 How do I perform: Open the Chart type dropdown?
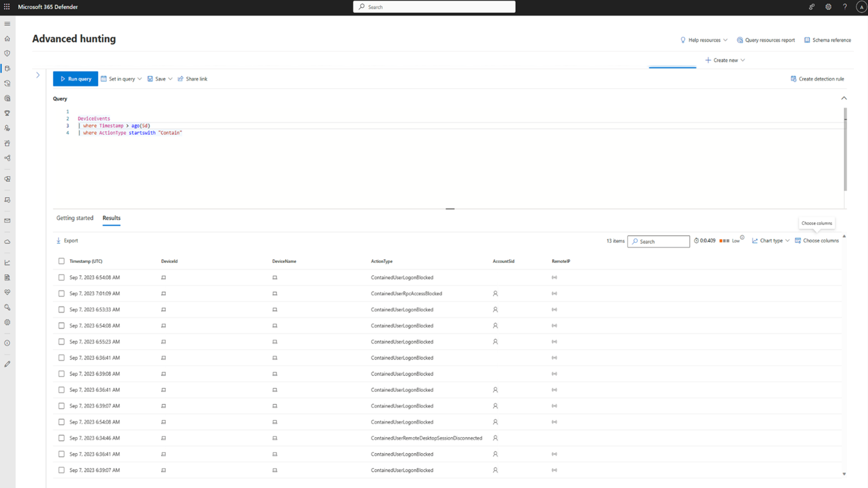coord(770,241)
